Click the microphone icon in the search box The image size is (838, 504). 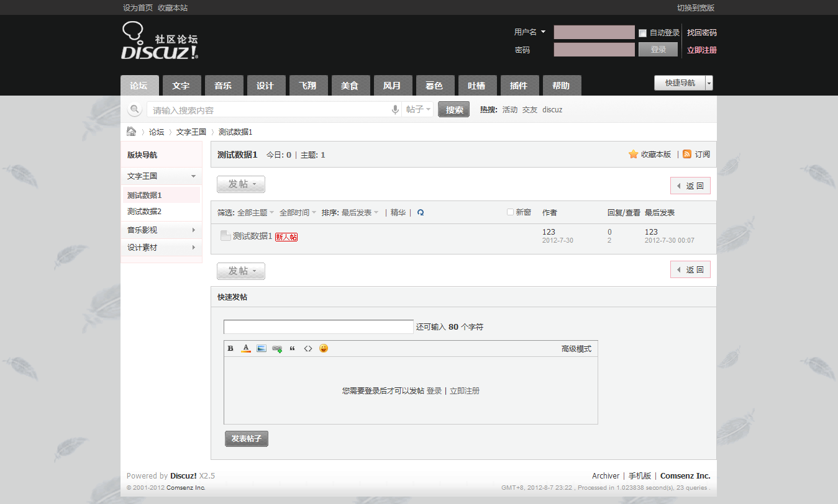coord(395,110)
